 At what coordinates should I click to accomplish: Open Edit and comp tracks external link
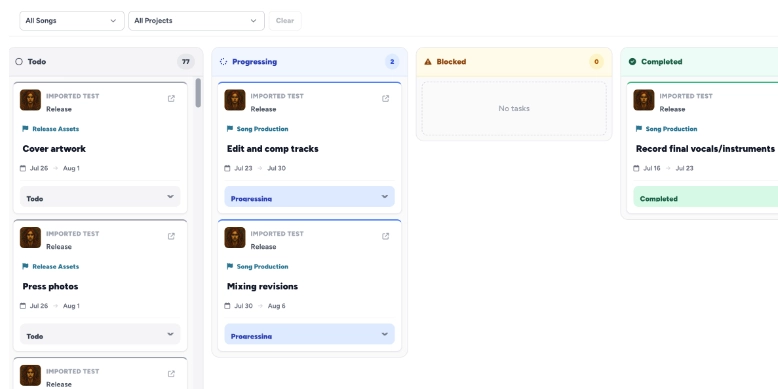(x=386, y=99)
